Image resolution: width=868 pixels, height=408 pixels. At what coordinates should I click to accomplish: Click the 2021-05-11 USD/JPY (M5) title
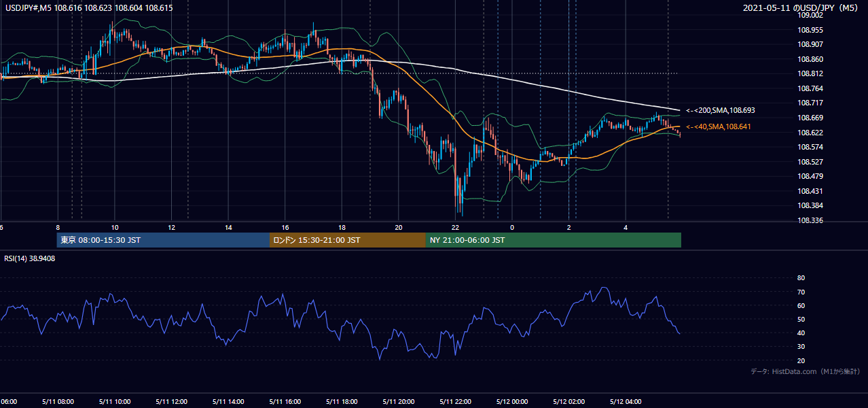[x=801, y=8]
